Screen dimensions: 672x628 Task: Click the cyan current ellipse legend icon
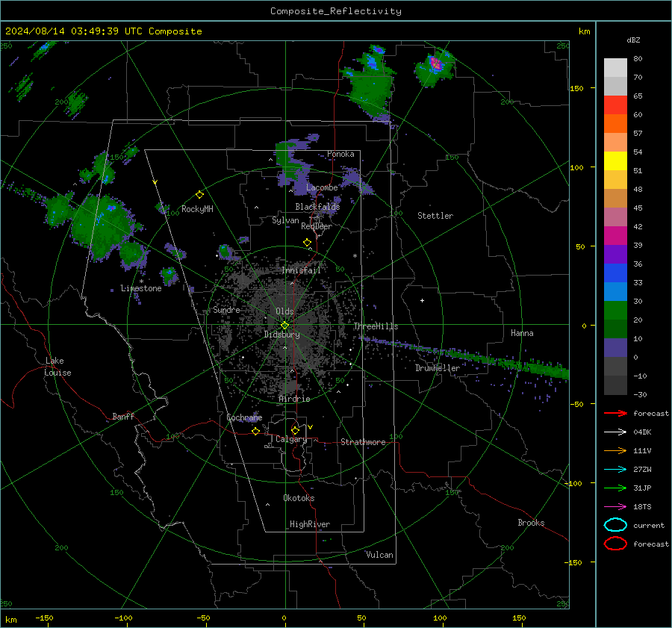pyautogui.click(x=615, y=525)
